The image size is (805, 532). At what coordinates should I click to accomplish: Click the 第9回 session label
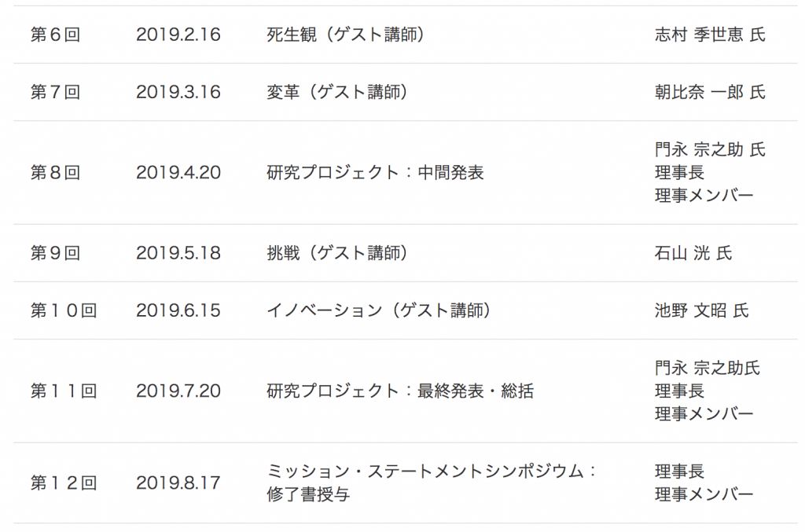point(56,253)
